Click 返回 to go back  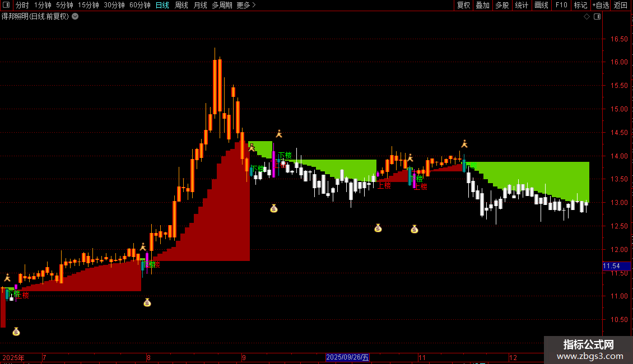(x=621, y=5)
